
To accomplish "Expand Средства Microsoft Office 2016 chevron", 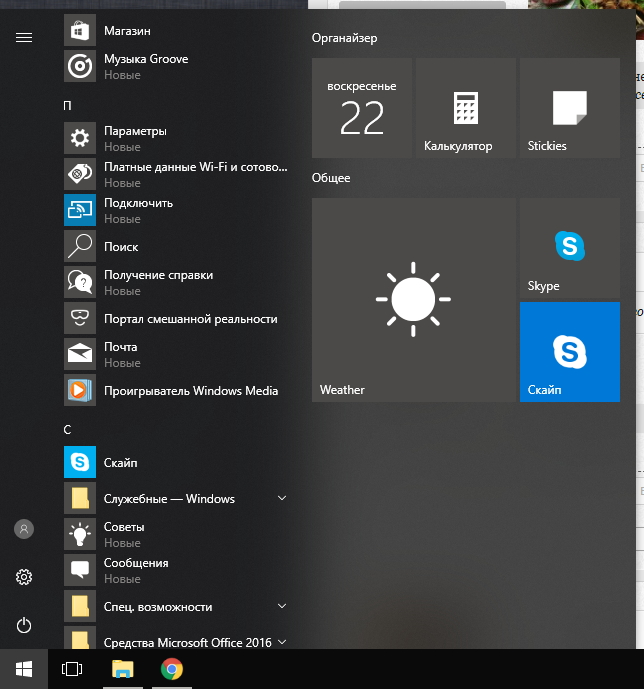I will coord(282,642).
